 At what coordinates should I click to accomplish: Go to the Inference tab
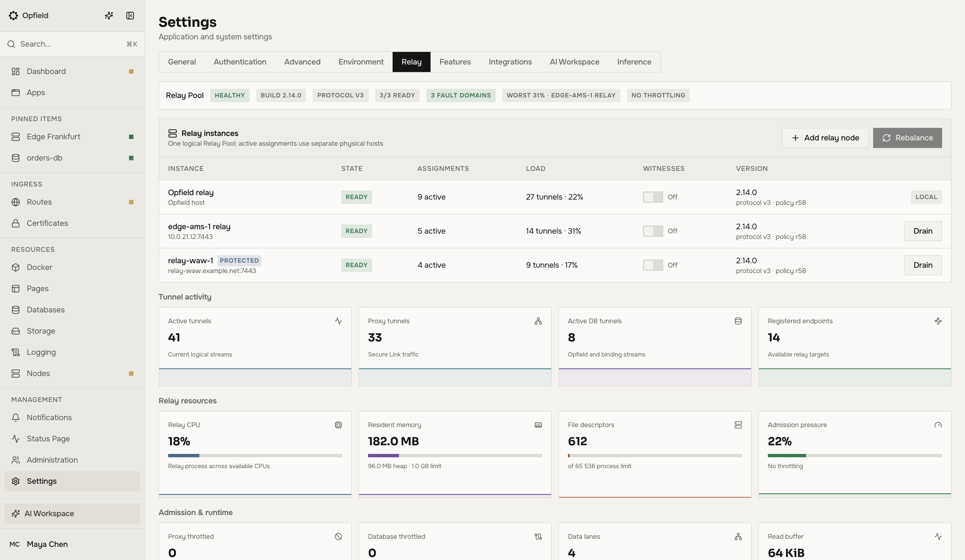point(634,62)
